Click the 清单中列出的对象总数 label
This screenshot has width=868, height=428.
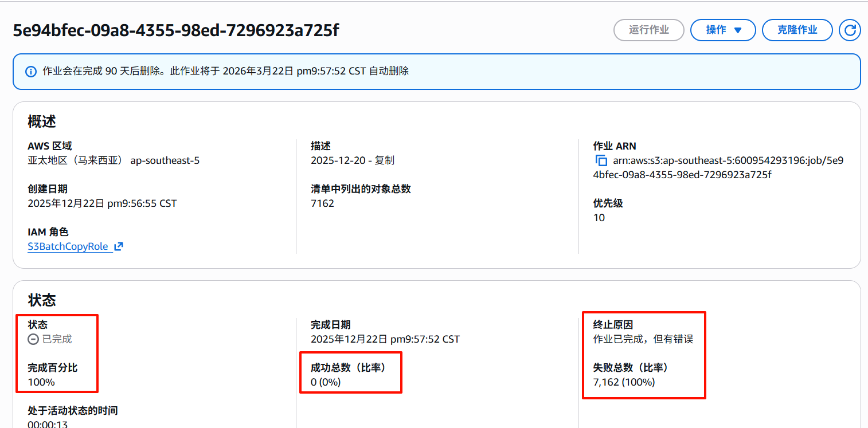point(361,189)
